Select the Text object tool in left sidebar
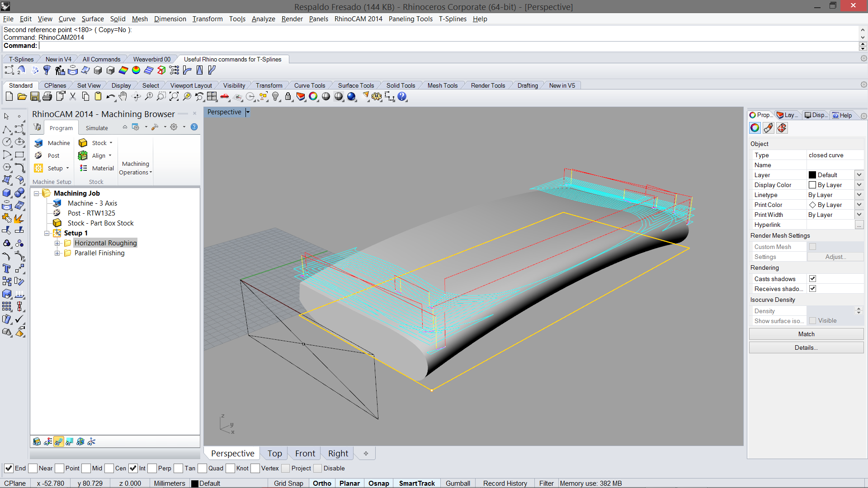The image size is (868, 488). coord(7,268)
